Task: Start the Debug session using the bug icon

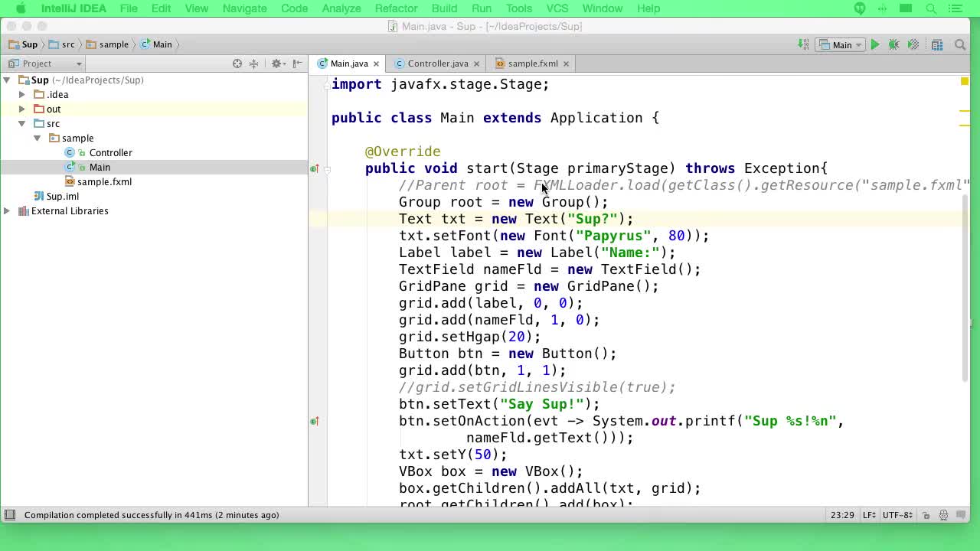Action: [893, 44]
